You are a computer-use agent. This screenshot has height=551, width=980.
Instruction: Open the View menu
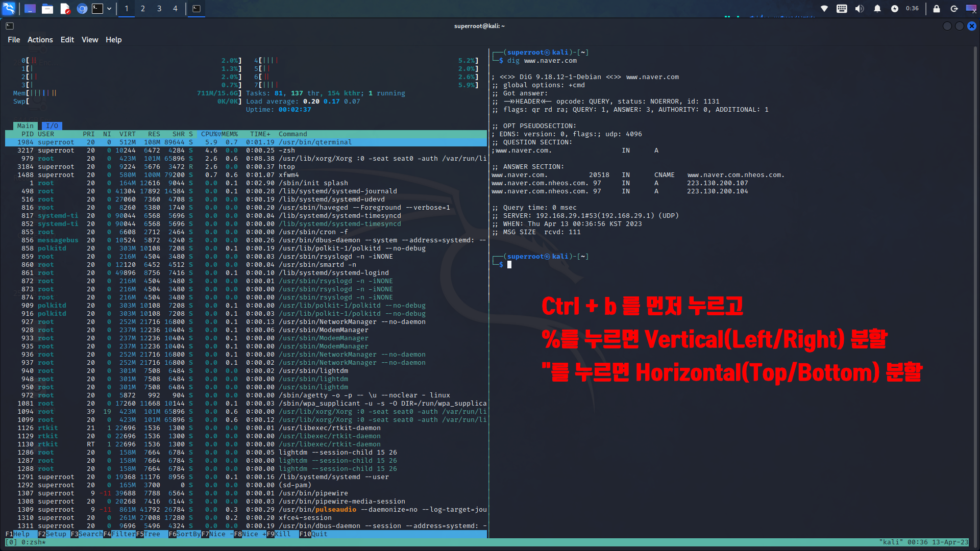coord(90,40)
